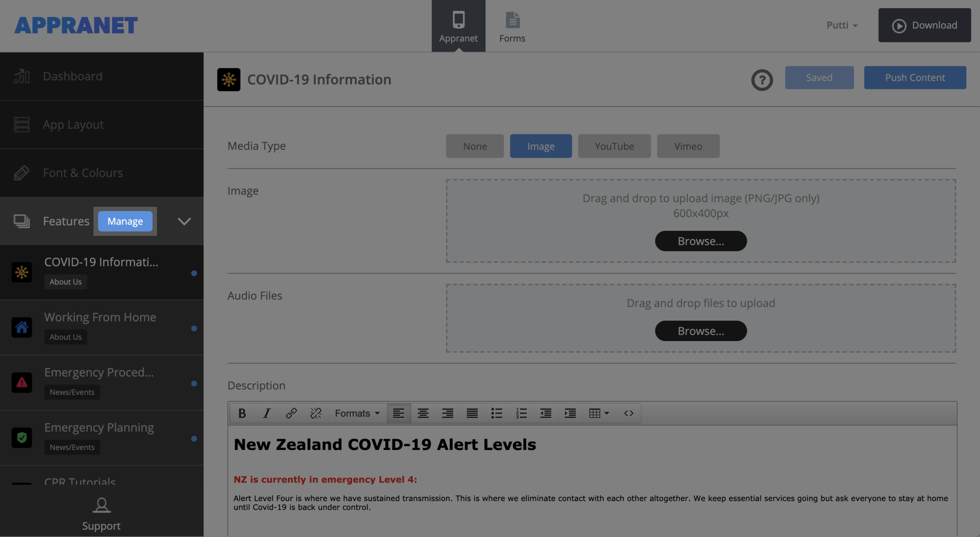Click the 'New Zealand COVID-19 Alert Levels' heading
Image resolution: width=980 pixels, height=537 pixels.
coord(385,444)
